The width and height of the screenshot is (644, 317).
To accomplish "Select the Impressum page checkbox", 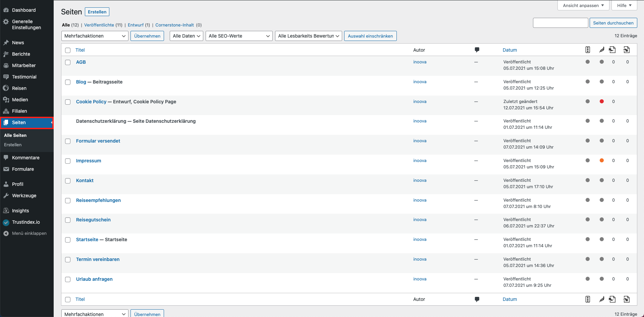I will (68, 161).
